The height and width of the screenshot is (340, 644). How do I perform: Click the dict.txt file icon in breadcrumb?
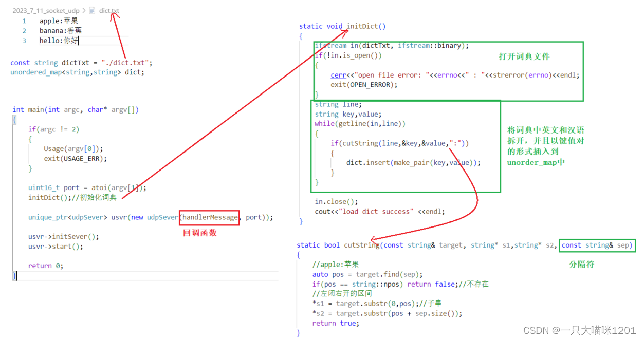pyautogui.click(x=92, y=10)
